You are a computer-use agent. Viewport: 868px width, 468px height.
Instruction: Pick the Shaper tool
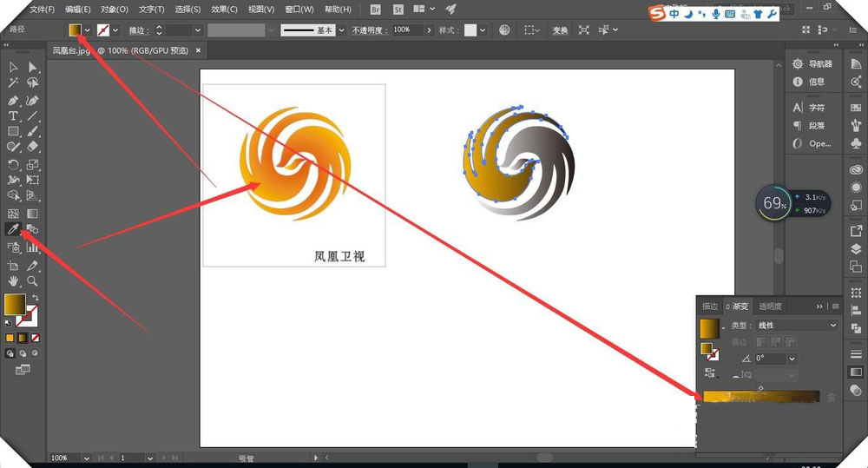coord(13,147)
